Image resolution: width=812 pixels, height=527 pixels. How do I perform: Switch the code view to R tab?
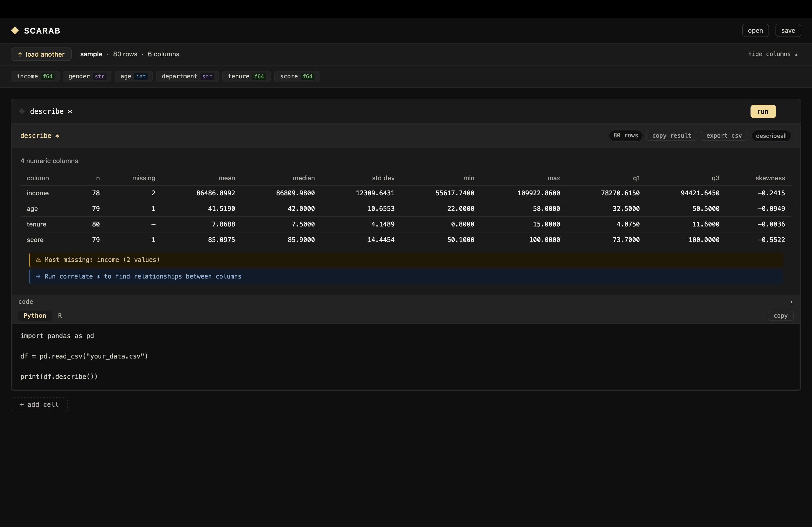pos(60,316)
